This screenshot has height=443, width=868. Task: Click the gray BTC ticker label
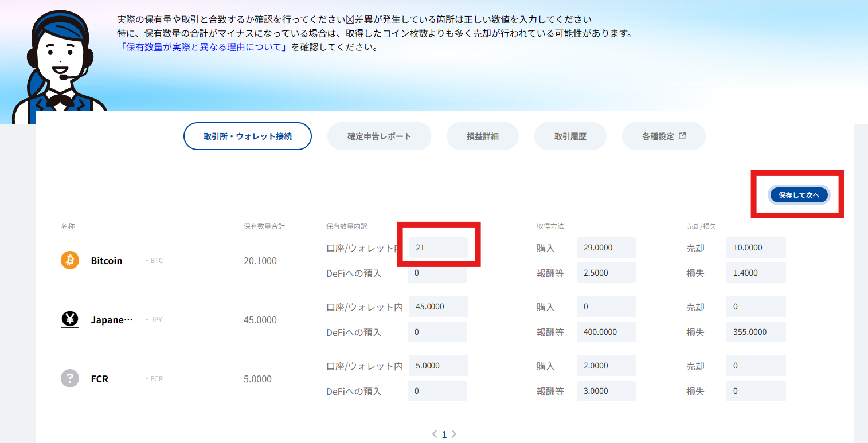tap(155, 261)
